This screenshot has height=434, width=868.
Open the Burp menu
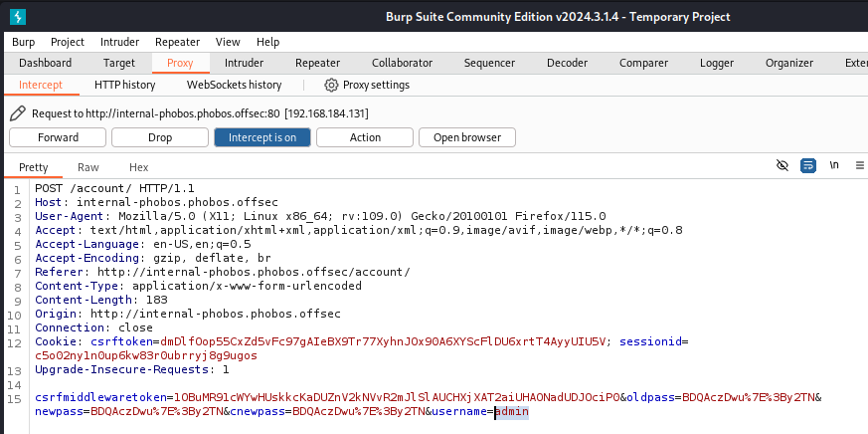(23, 42)
